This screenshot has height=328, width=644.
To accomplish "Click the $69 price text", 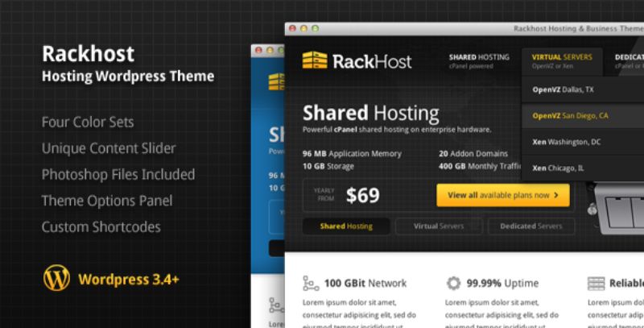I will 363,195.
